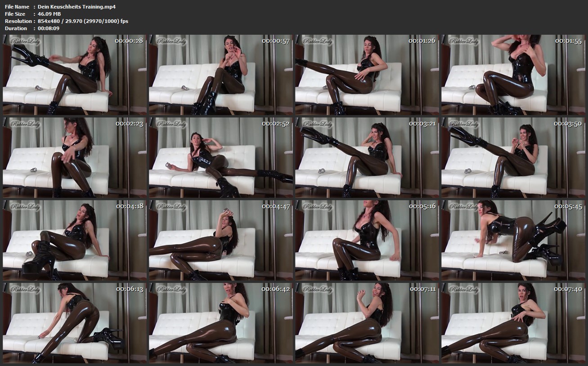The height and width of the screenshot is (366, 588).
Task: Click the thumbnail at 00:03:21
Action: pos(367,157)
